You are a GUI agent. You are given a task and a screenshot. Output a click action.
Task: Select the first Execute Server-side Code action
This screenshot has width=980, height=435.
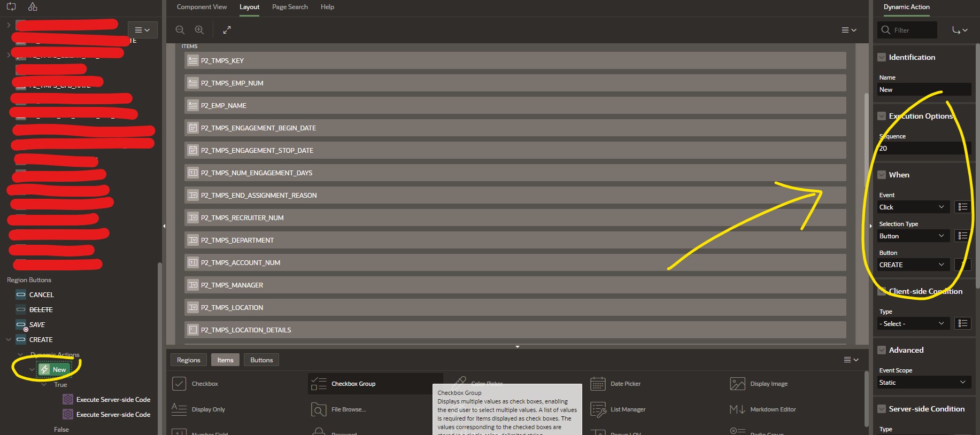(113, 399)
